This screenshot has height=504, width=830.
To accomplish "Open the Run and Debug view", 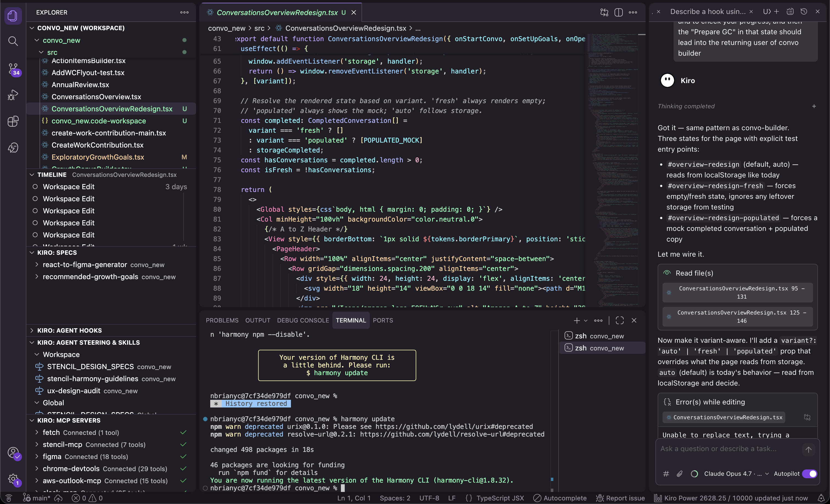I will click(13, 95).
